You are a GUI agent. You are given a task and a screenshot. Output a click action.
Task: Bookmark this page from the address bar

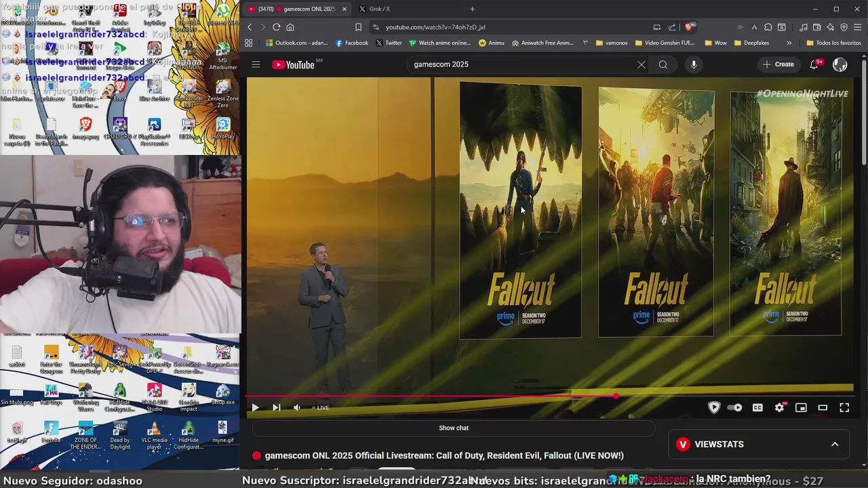click(358, 27)
